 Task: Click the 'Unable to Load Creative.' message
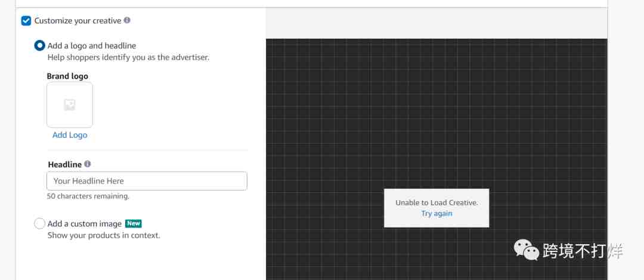436,203
